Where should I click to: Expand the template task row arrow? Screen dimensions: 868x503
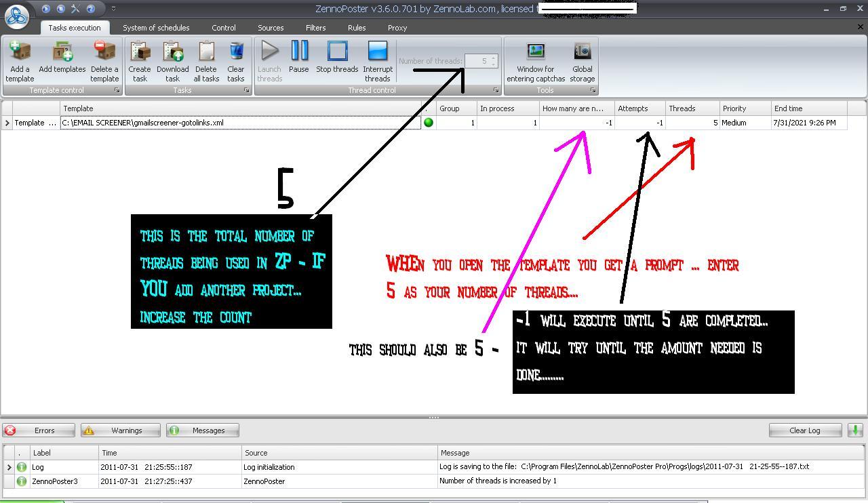coord(7,123)
